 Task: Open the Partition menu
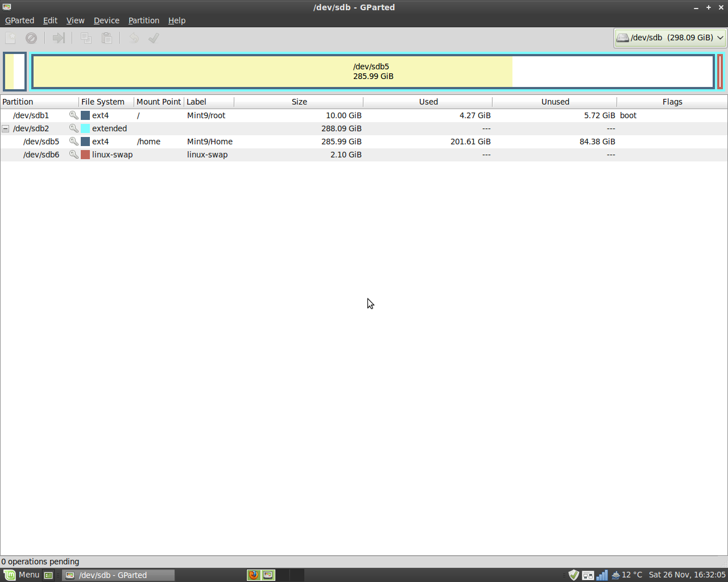point(143,20)
